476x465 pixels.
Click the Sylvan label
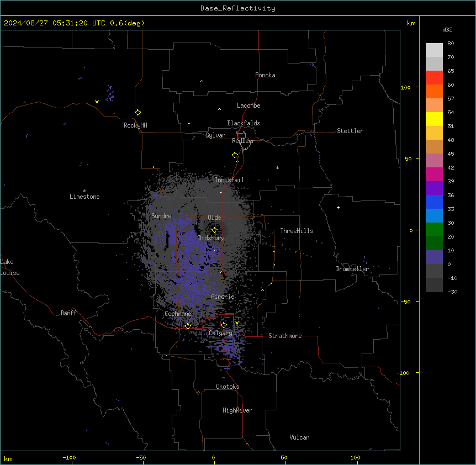click(x=215, y=135)
